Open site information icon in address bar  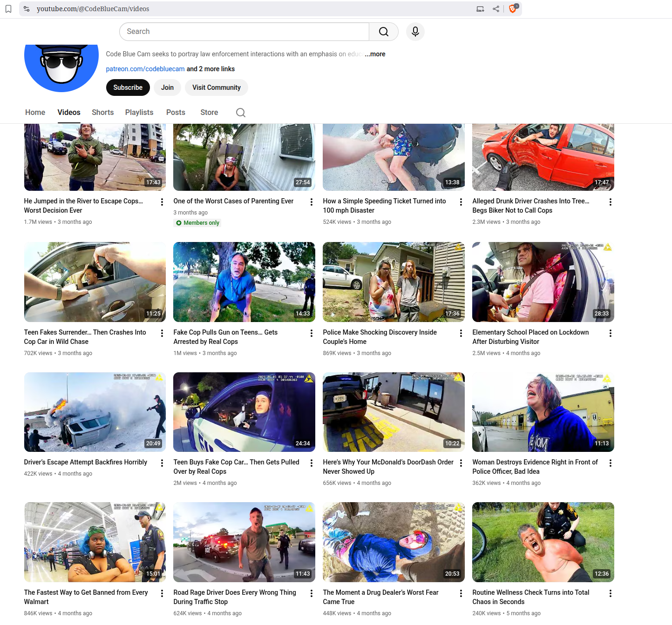tap(27, 9)
